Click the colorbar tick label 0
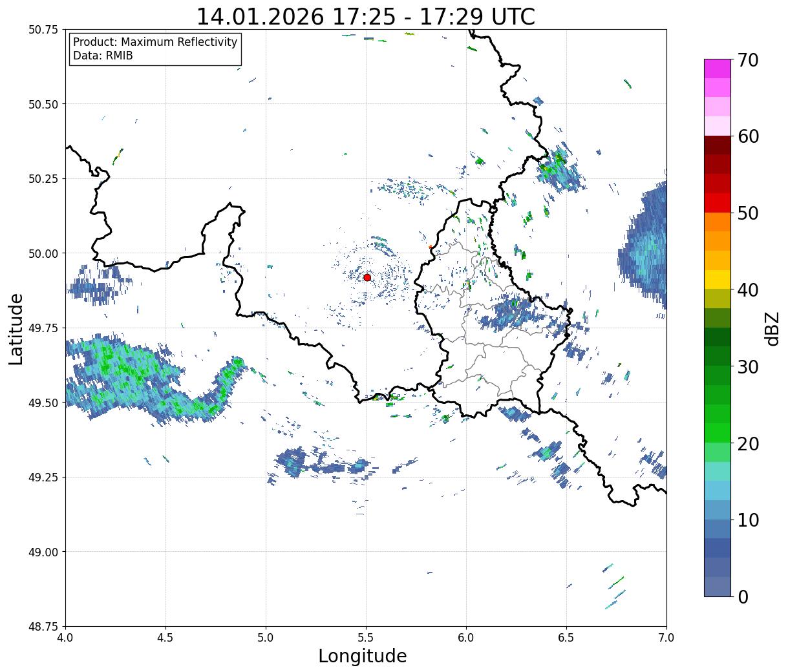Image resolution: width=788 pixels, height=672 pixels. 743,596
